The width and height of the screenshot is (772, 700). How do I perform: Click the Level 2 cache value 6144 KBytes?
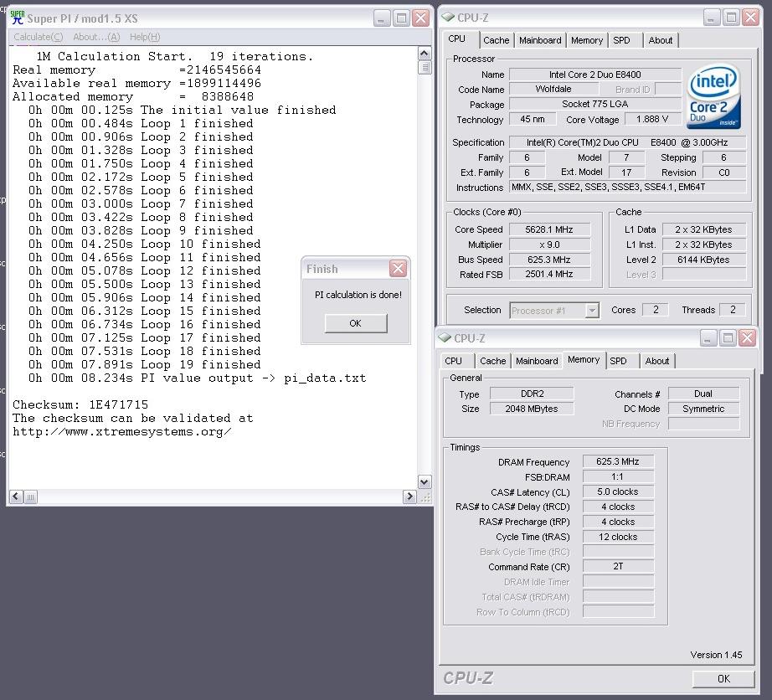703,260
